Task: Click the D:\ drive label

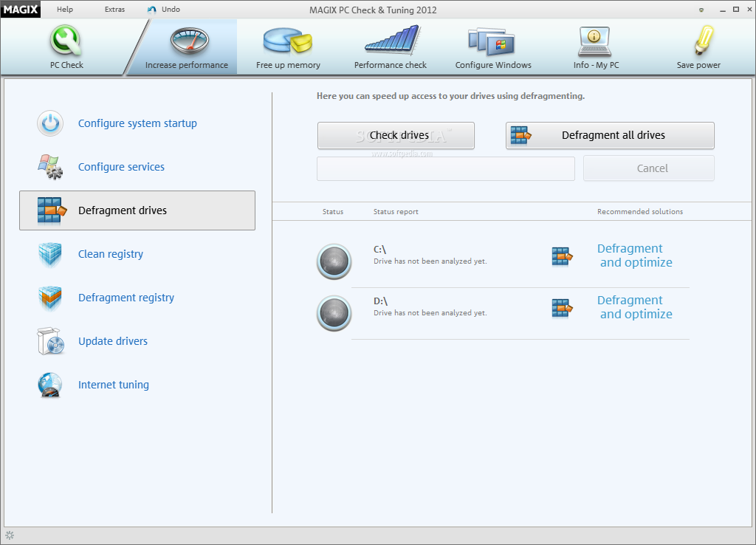Action: click(x=380, y=301)
